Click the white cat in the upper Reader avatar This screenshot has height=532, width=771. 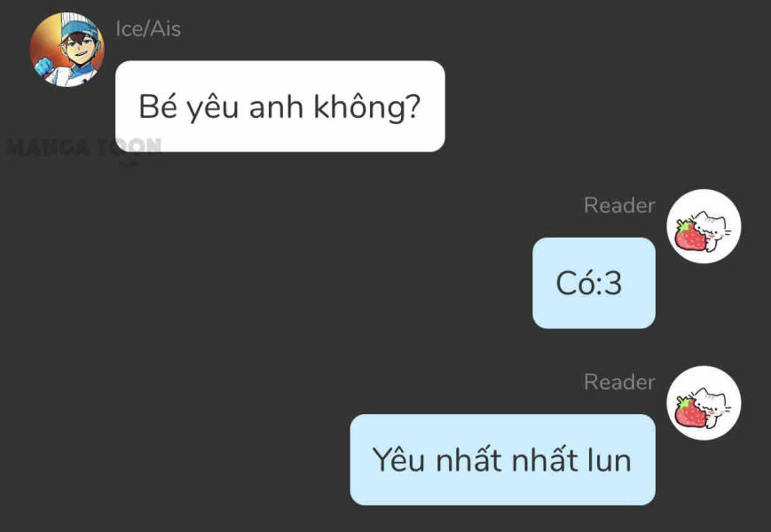712,228
